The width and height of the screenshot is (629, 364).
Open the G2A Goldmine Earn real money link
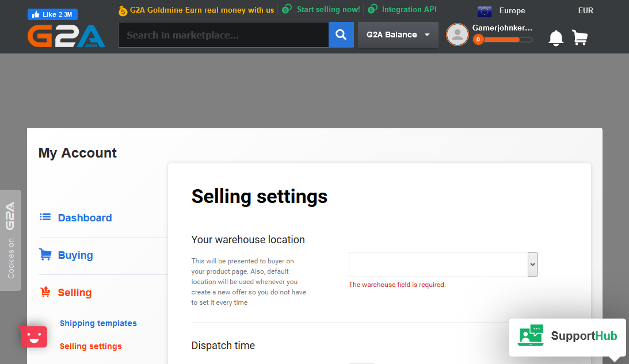click(x=202, y=10)
